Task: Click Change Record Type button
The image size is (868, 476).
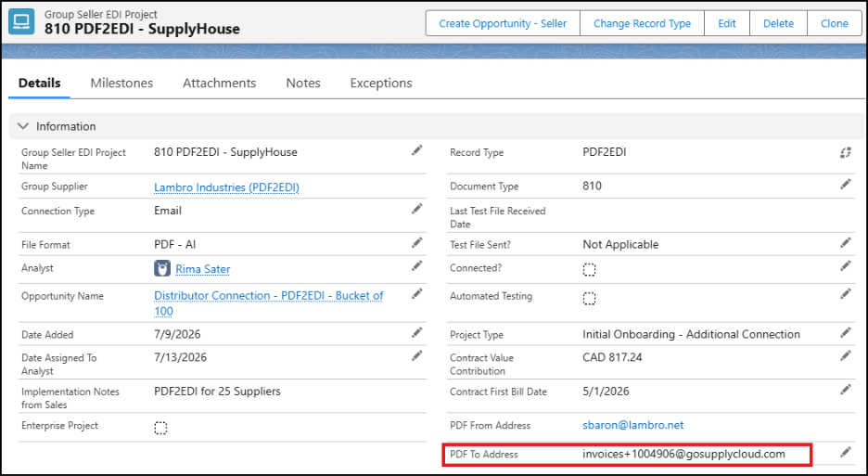Action: (x=642, y=23)
